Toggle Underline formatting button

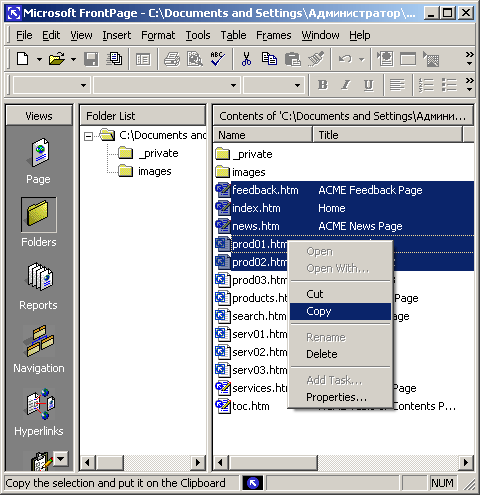click(x=369, y=85)
